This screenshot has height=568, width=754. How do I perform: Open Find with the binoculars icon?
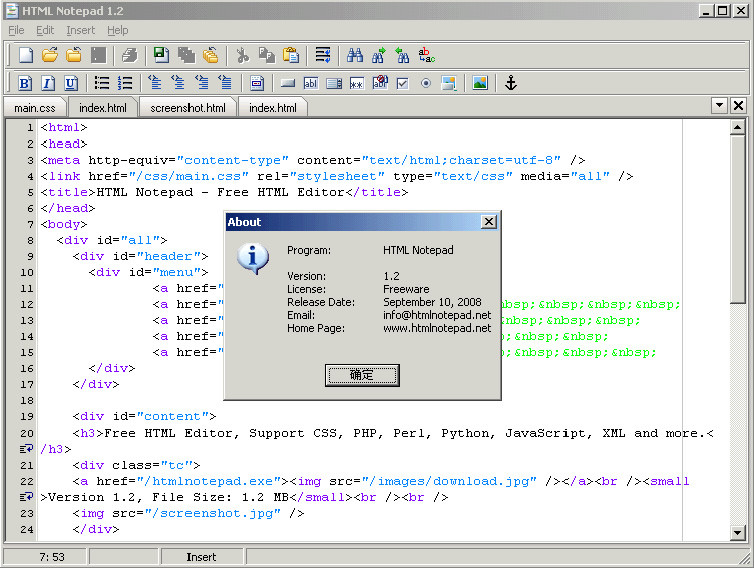click(355, 55)
